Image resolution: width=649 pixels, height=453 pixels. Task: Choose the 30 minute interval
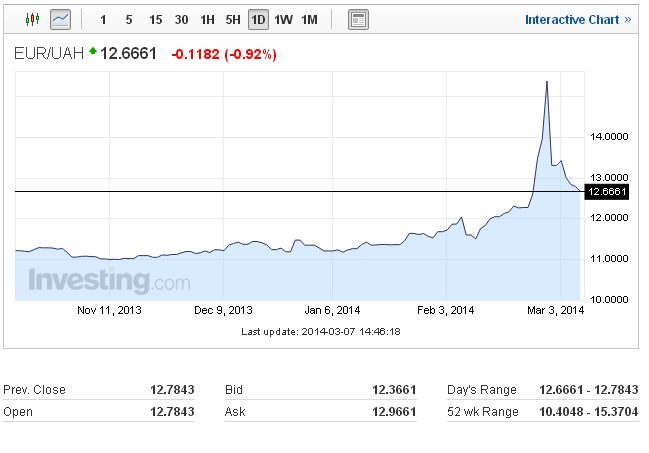181,19
